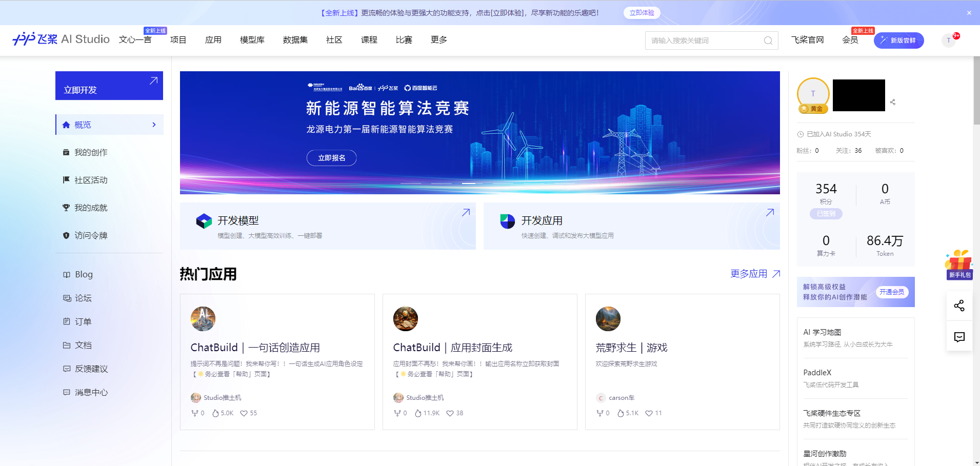The height and width of the screenshot is (466, 980).
Task: Click the 访问令牌 shield icon
Action: coord(66,235)
